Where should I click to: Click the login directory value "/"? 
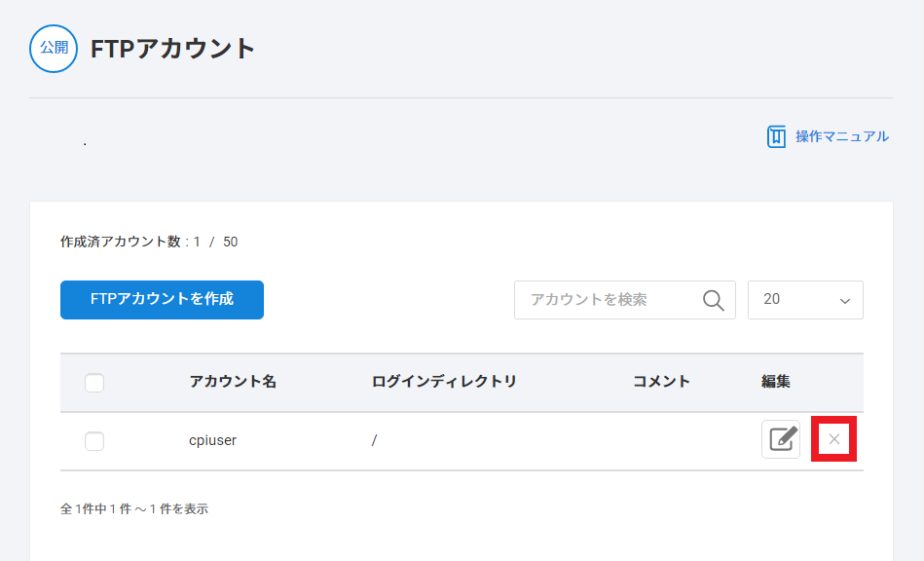[x=374, y=440]
